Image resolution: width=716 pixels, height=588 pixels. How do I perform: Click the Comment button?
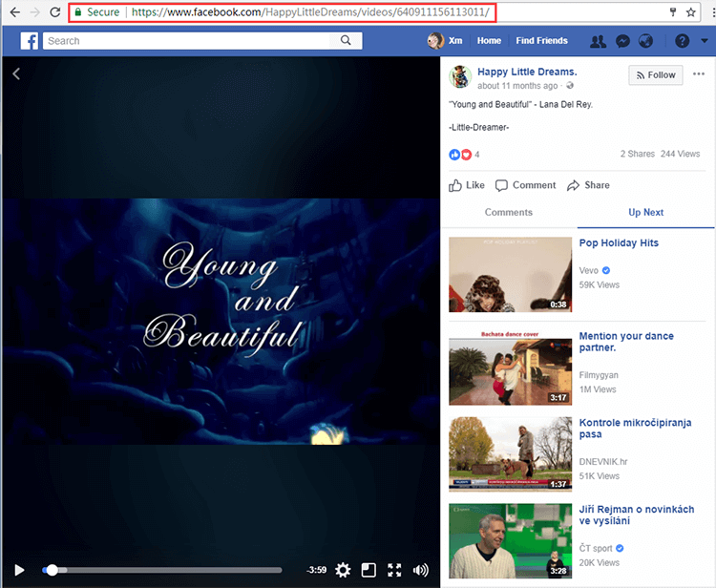tap(526, 185)
